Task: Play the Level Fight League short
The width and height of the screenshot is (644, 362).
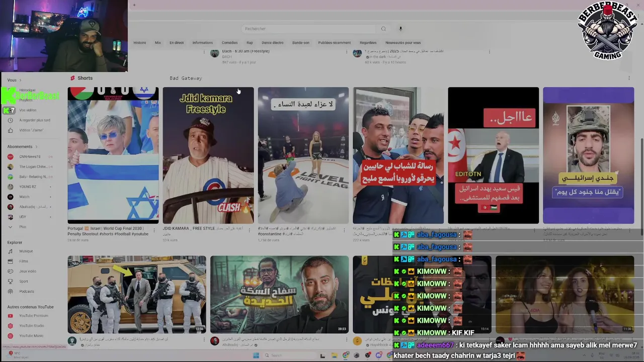Action: coord(303,155)
